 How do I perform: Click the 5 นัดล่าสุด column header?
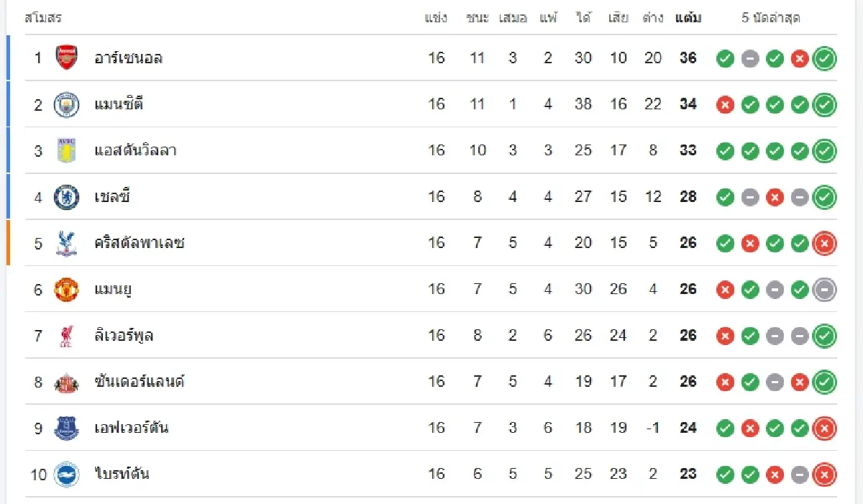[771, 18]
